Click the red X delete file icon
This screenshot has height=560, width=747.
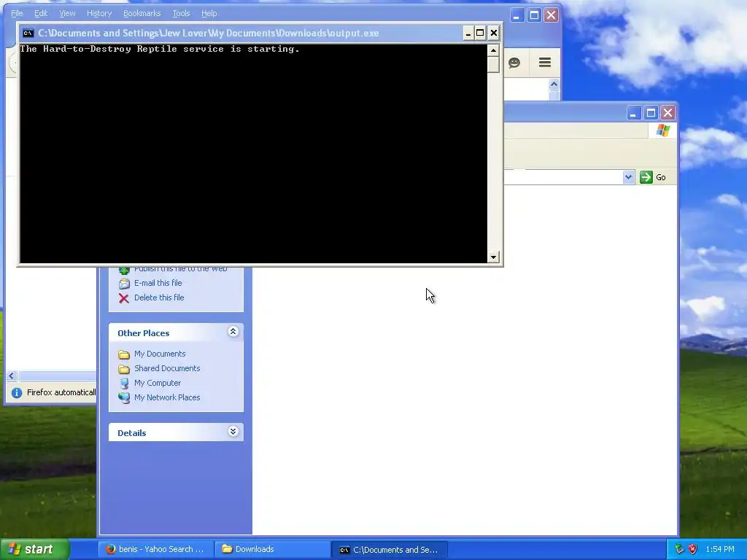(x=124, y=298)
